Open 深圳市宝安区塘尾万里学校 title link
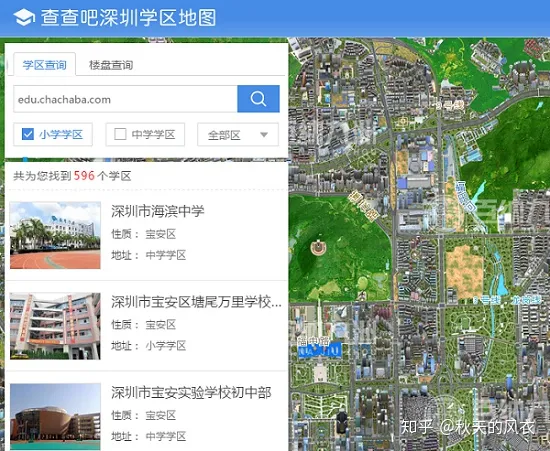The image size is (550, 451). [196, 302]
